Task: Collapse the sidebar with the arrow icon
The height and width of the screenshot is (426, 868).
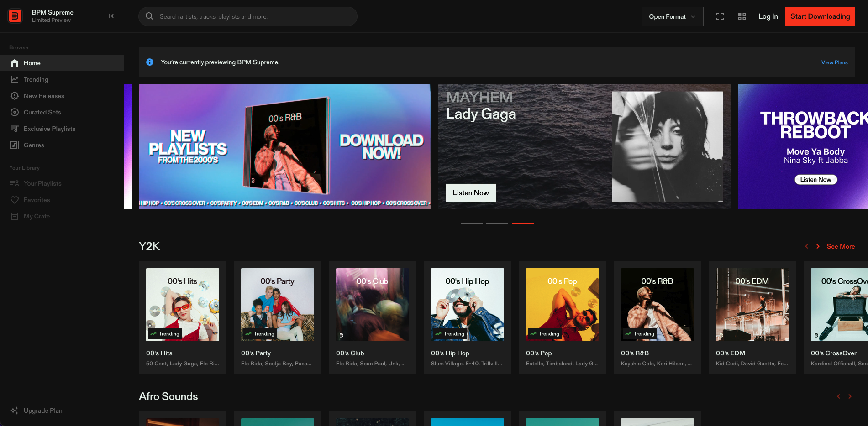Action: (x=111, y=16)
